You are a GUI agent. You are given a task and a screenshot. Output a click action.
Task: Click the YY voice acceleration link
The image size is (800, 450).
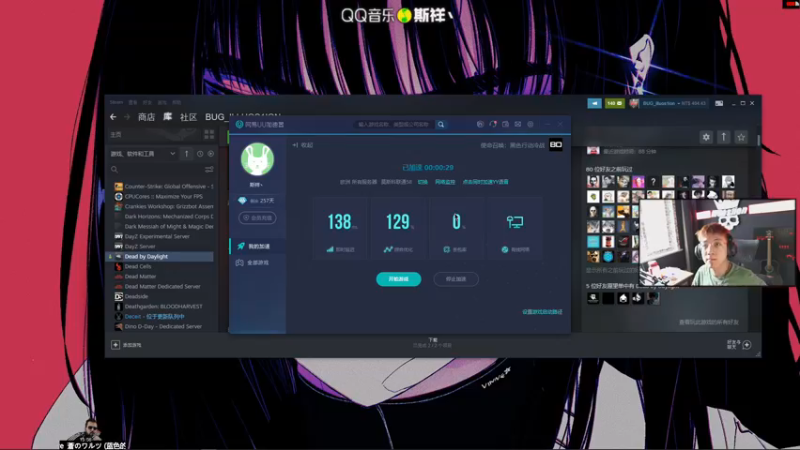[485, 182]
